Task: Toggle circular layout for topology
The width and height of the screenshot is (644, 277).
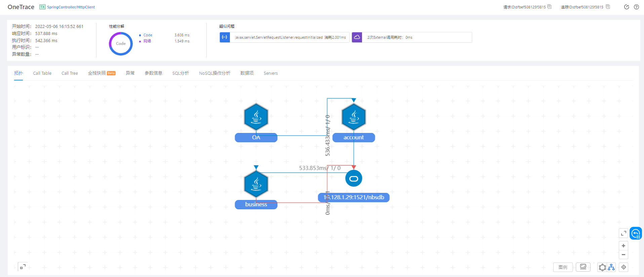Action: (602, 267)
